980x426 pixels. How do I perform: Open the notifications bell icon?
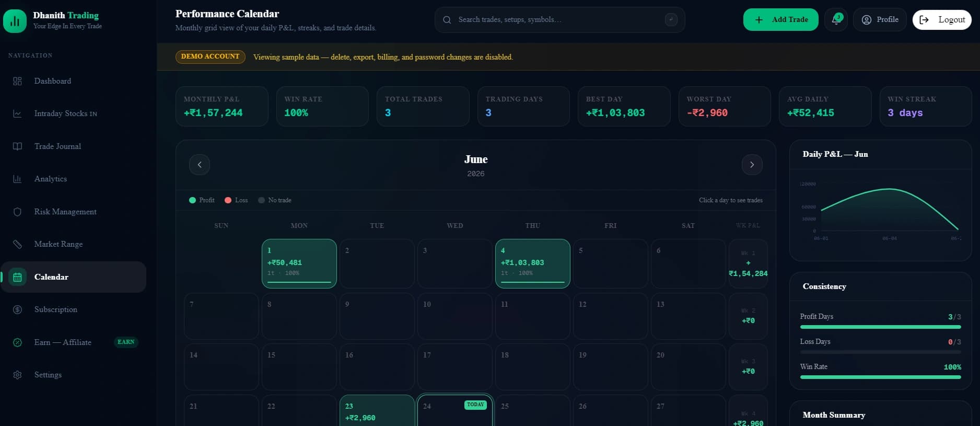(836, 19)
